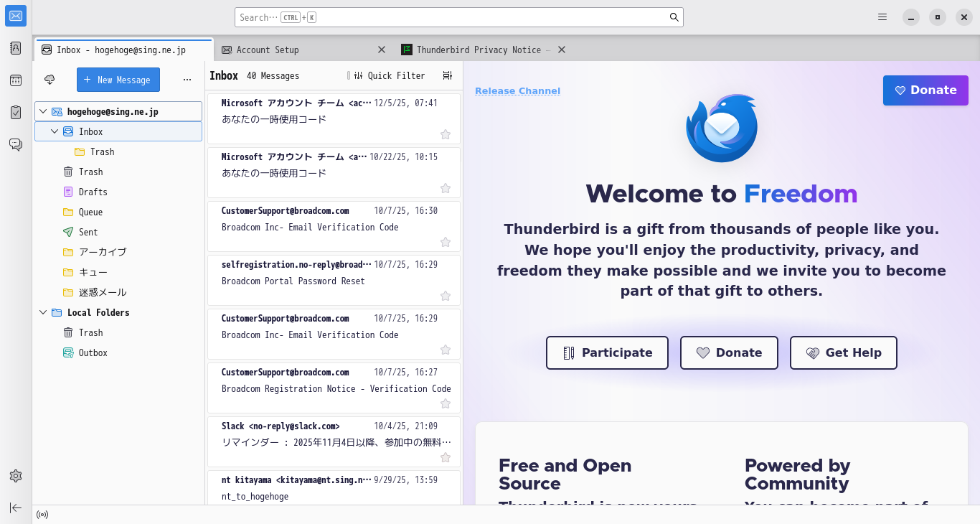
Task: Switch to the Inbox tab
Action: pos(123,50)
